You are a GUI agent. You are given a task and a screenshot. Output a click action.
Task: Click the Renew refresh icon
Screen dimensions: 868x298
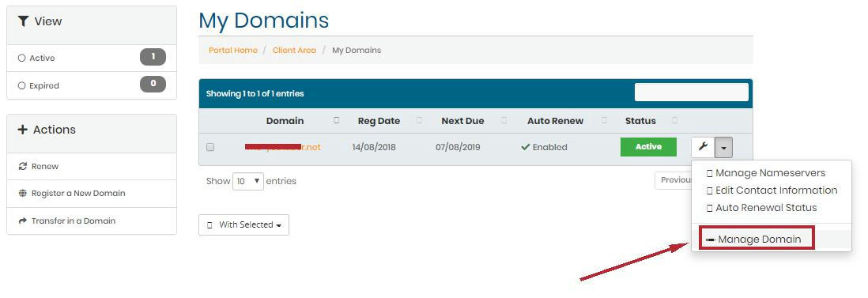point(23,166)
